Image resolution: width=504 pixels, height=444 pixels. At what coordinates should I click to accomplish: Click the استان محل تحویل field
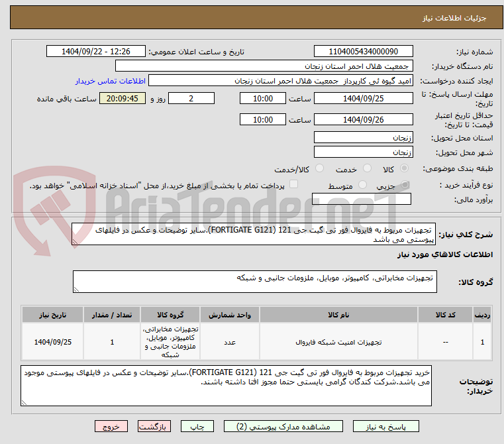coord(363,137)
